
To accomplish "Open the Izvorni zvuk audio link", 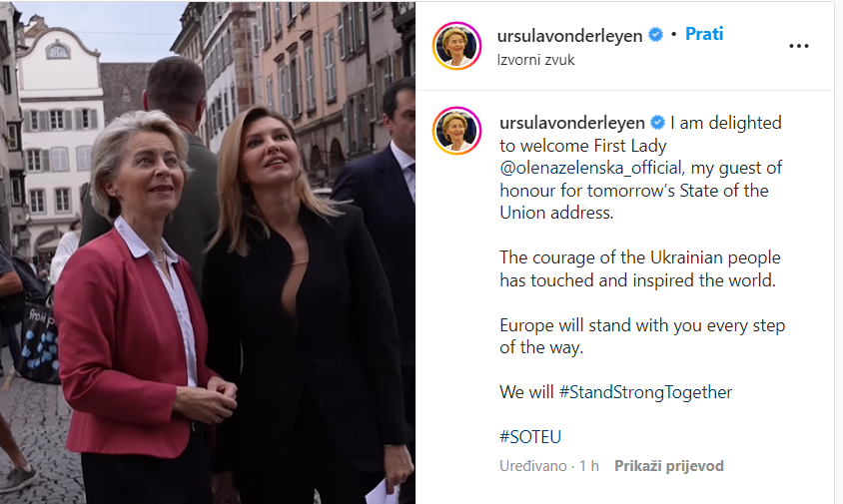I will [x=535, y=60].
